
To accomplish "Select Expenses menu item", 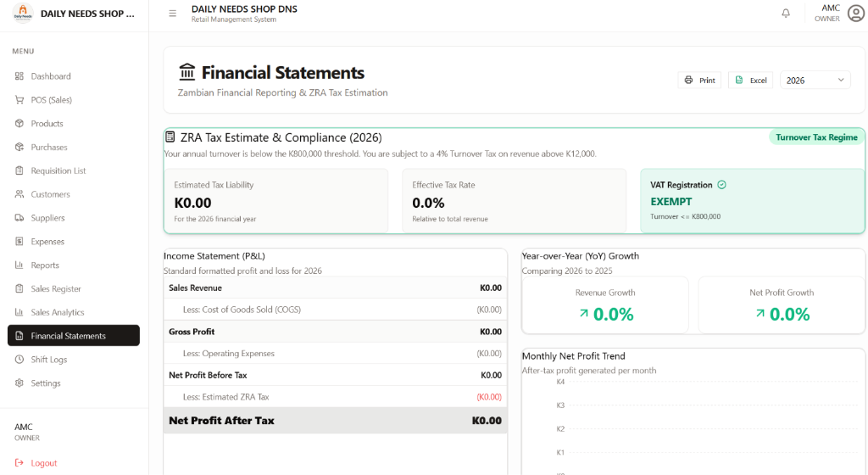I will click(x=74, y=242).
